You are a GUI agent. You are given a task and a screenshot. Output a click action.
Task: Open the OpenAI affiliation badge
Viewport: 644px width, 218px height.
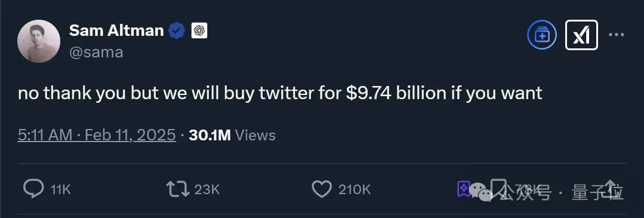pos(199,31)
